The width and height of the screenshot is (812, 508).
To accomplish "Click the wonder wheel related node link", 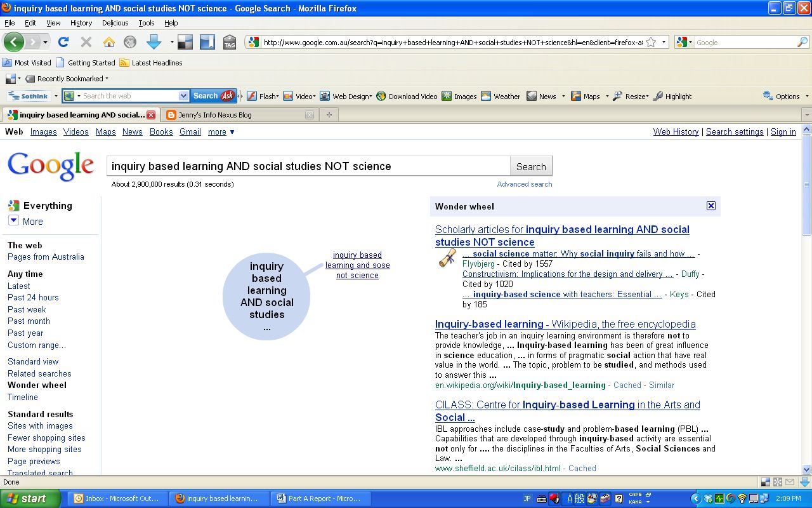I will click(358, 265).
